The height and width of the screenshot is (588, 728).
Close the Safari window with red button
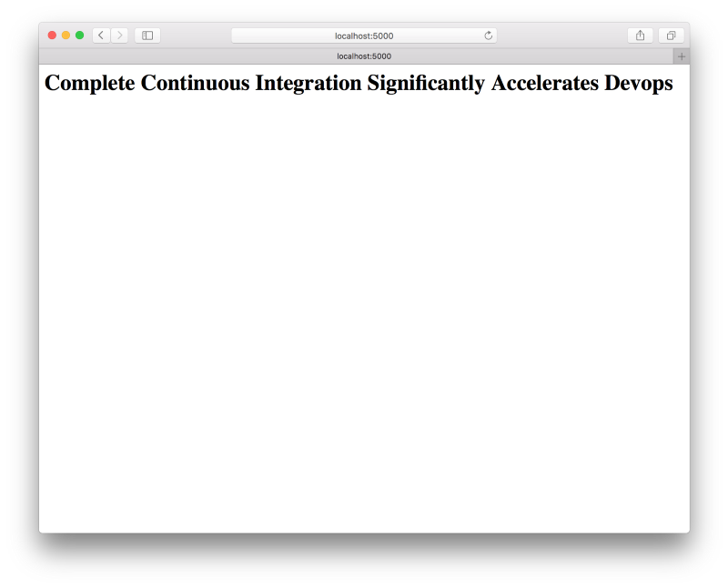coord(52,35)
